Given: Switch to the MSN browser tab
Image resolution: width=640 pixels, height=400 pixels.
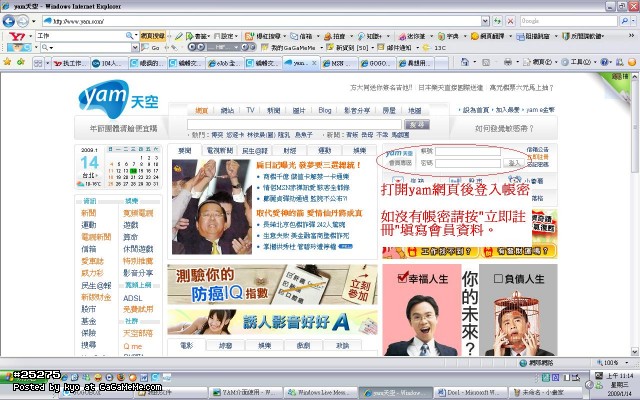Looking at the screenshot, I should pos(338,63).
